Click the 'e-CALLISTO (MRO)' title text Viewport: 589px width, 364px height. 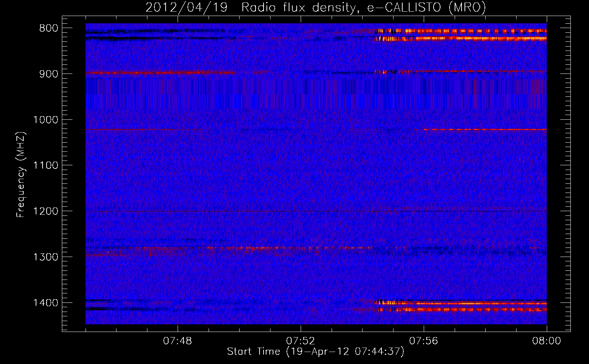coord(427,8)
